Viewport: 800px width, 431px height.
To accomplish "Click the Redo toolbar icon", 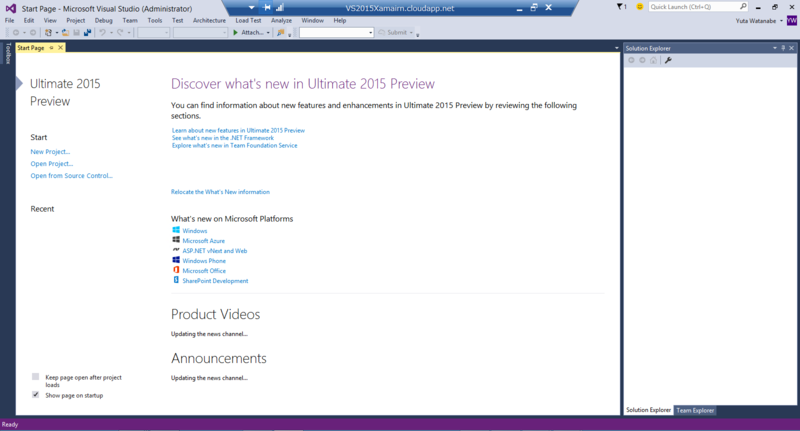I will [120, 33].
